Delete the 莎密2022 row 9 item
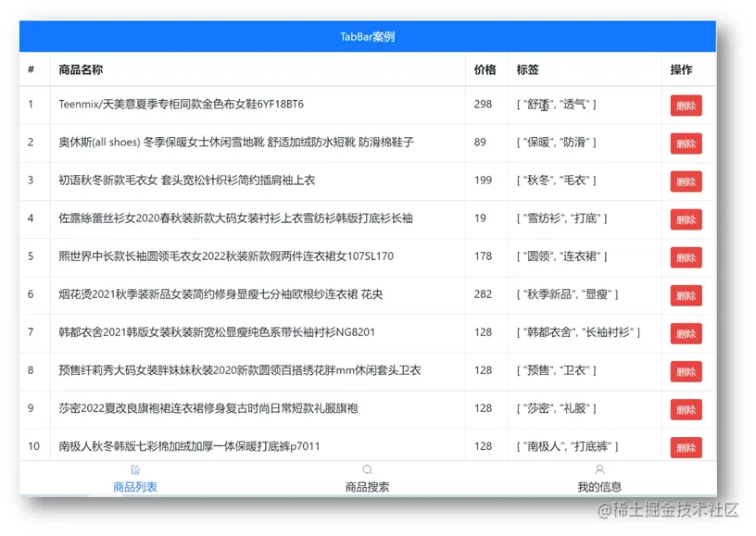The width and height of the screenshot is (756, 536). point(686,410)
